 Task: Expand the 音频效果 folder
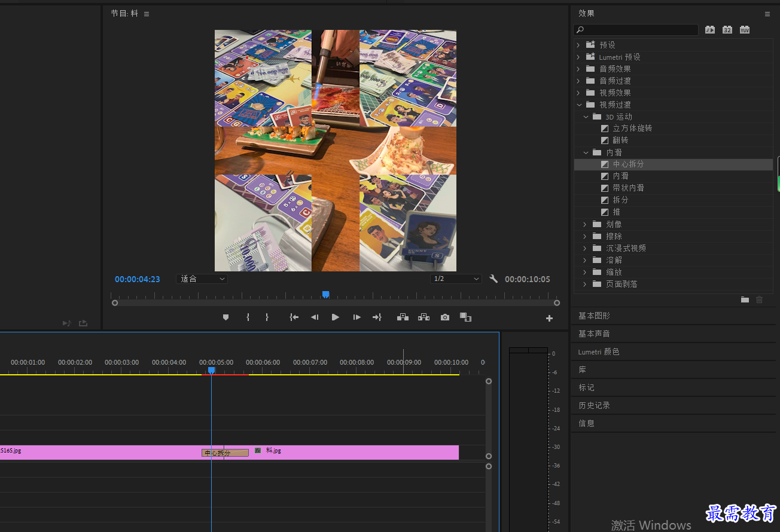(578, 69)
